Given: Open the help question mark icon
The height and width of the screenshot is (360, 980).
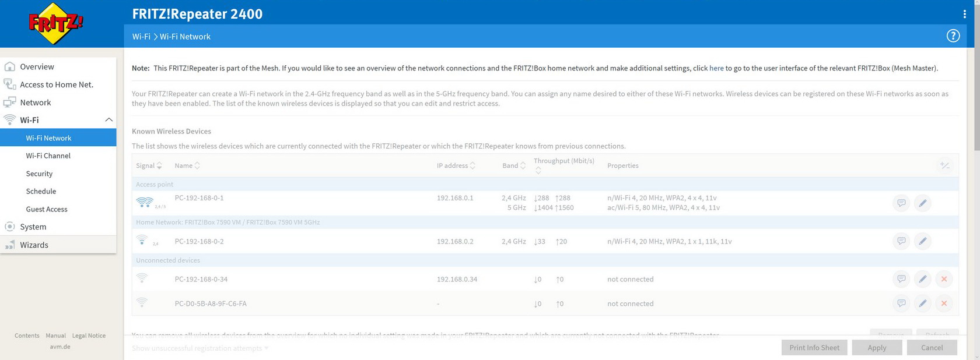Looking at the screenshot, I should tap(953, 36).
